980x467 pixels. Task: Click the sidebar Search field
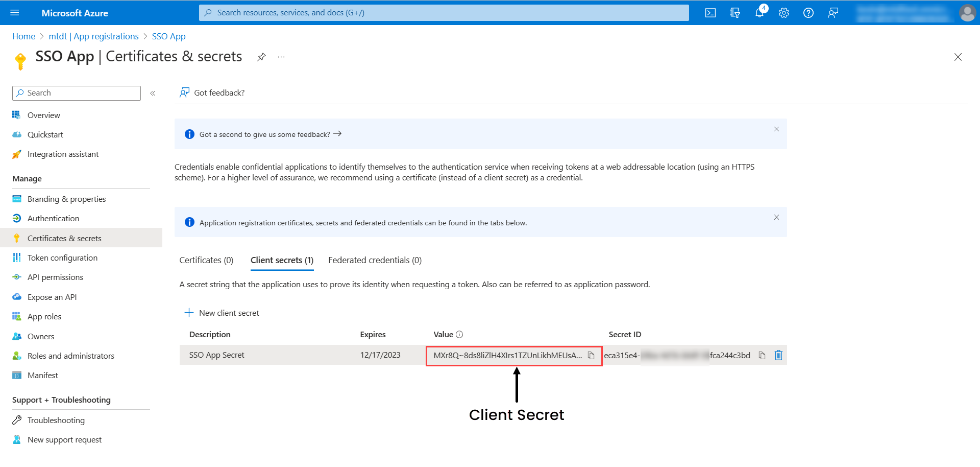[77, 93]
